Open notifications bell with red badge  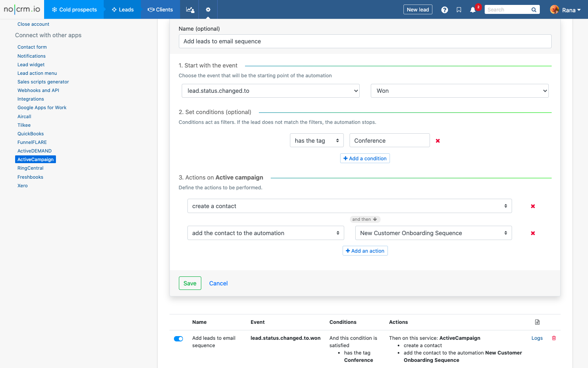point(473,10)
